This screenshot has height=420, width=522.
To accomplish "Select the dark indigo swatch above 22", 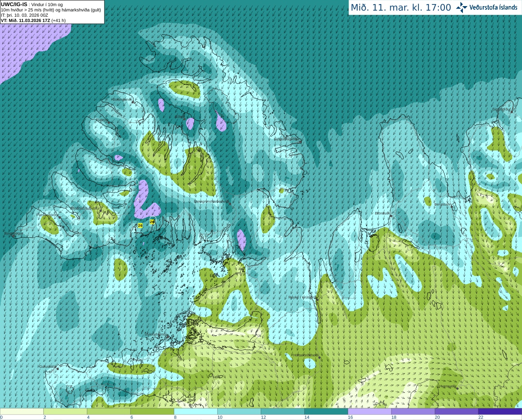I will (500, 411).
